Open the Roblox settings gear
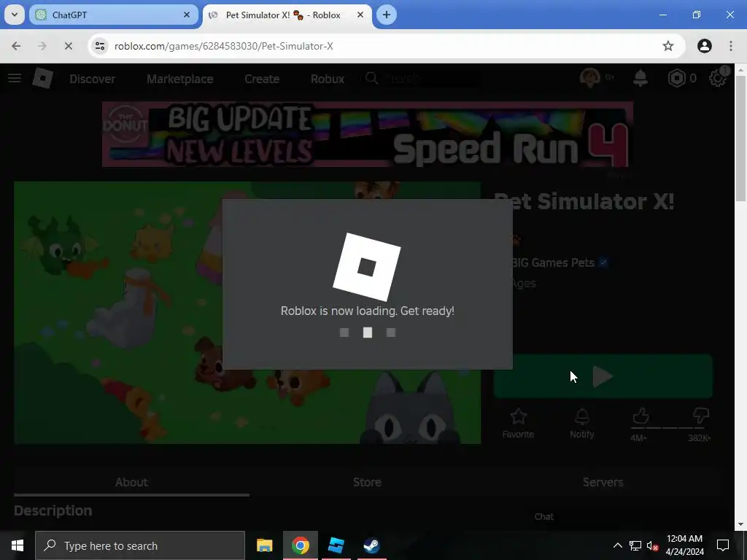Image resolution: width=747 pixels, height=560 pixels. 718,78
